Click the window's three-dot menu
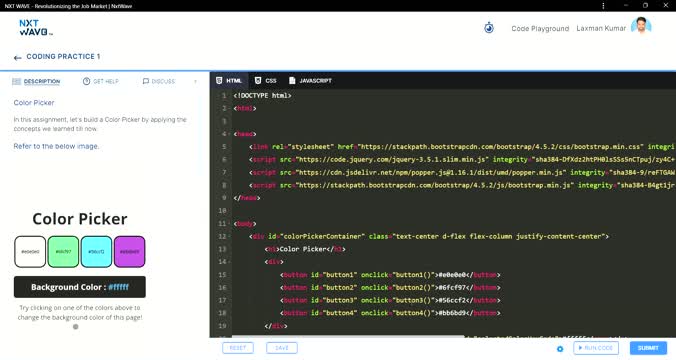The height and width of the screenshot is (360, 676). [x=603, y=6]
